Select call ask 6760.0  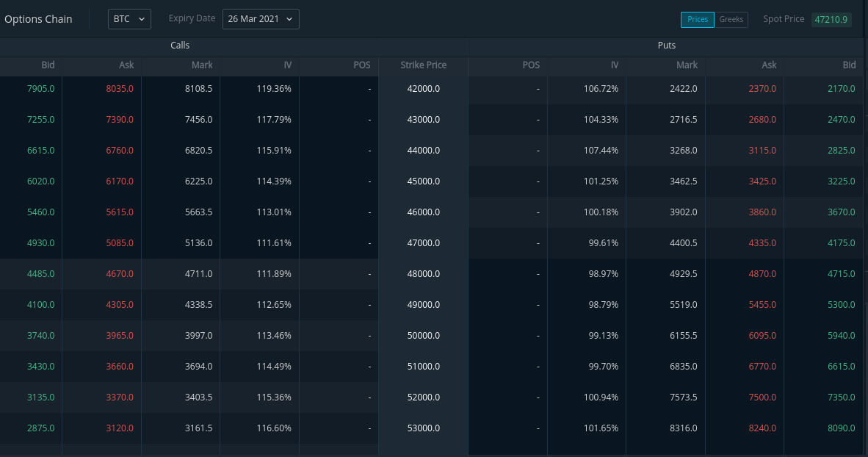(x=120, y=150)
